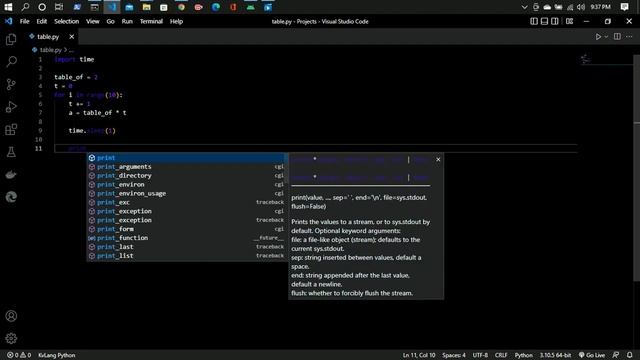Open the Docker view in activity bar
This screenshot has width=640, height=360.
coord(11,175)
